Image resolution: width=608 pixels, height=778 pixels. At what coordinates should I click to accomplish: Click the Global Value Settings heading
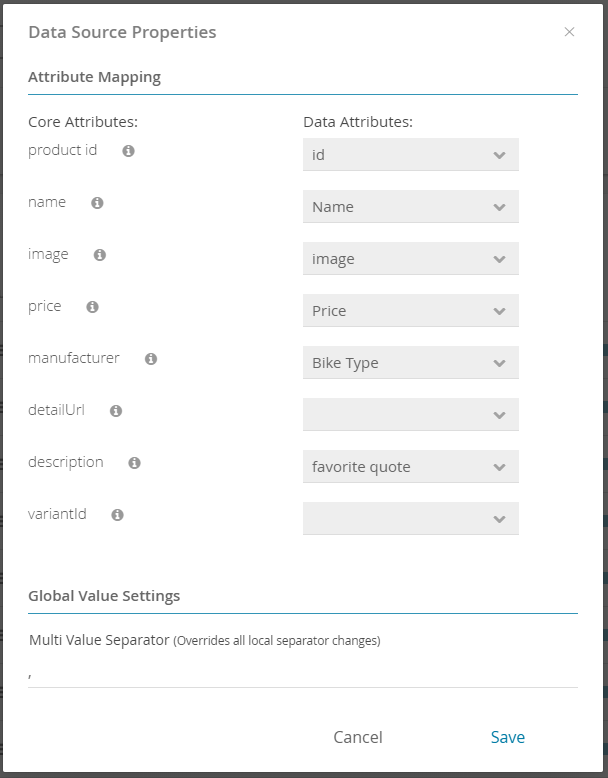tap(104, 596)
